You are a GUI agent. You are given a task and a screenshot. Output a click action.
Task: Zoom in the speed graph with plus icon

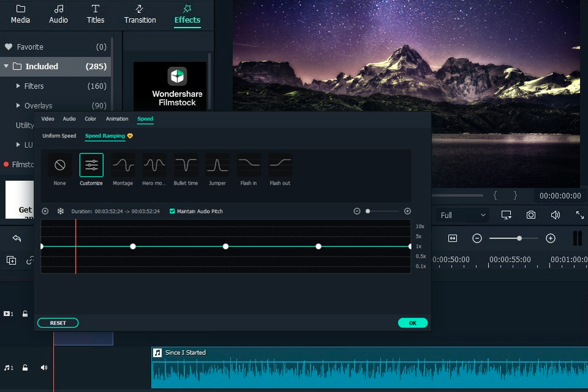408,211
